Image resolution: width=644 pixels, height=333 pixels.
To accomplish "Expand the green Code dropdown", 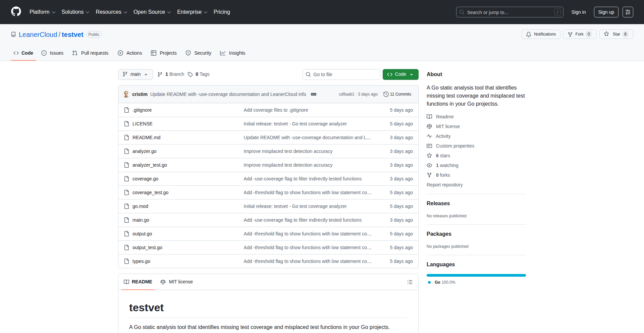I will coord(400,74).
